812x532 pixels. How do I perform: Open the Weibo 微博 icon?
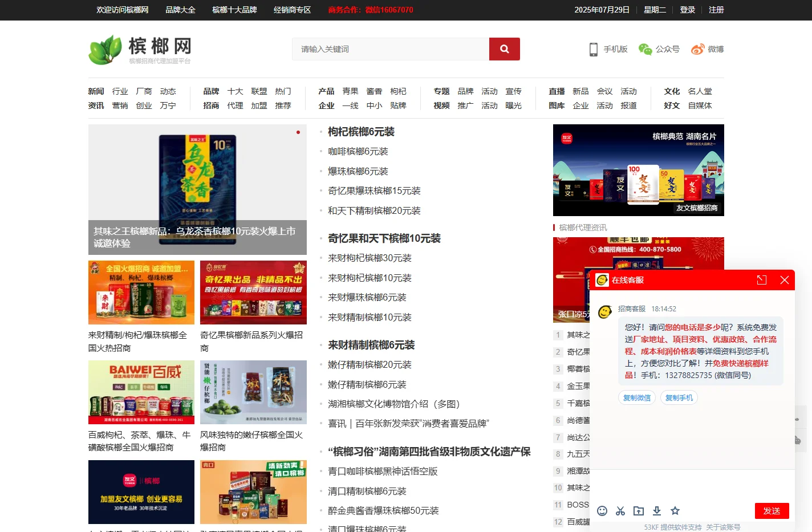[x=697, y=49]
